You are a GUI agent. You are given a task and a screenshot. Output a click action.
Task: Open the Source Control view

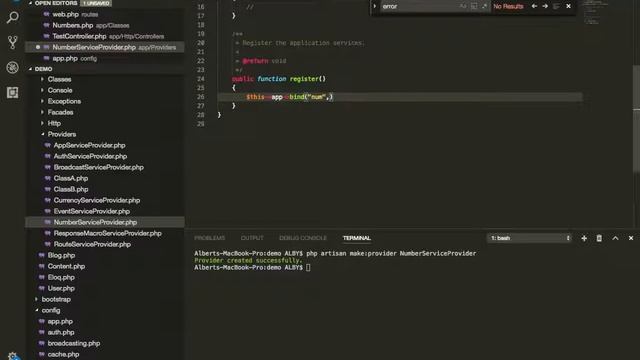pyautogui.click(x=13, y=42)
